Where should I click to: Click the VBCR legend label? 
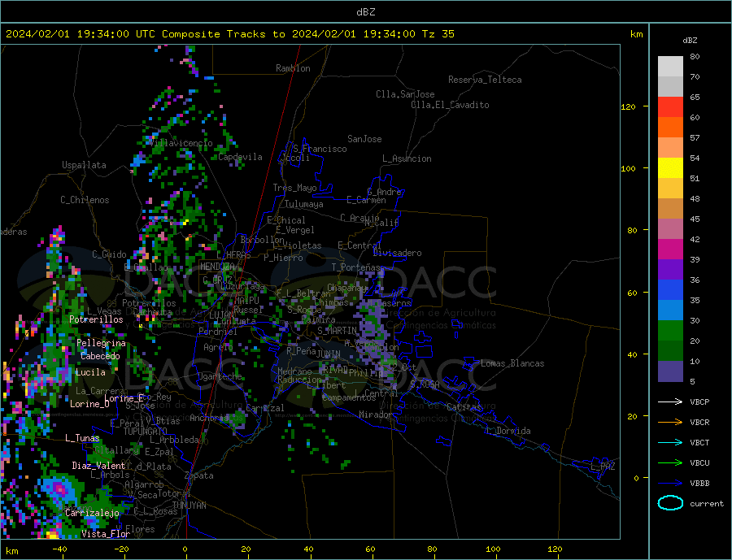tap(699, 423)
